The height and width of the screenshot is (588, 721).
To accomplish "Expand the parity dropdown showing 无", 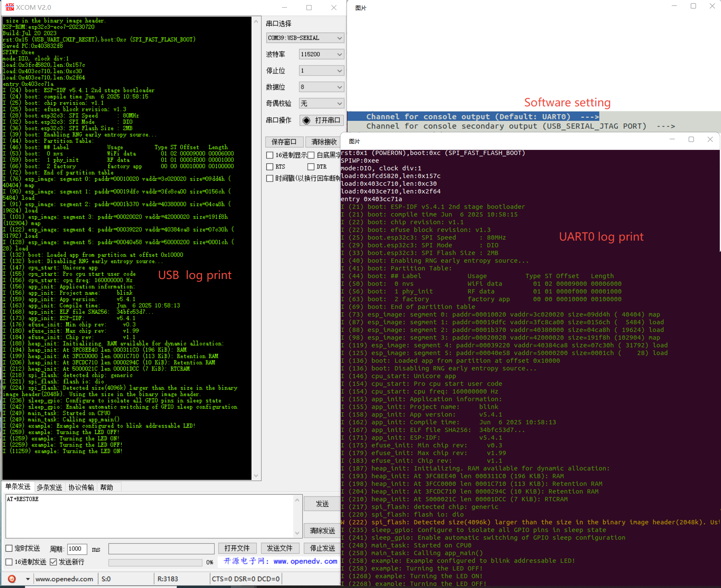I will pyautogui.click(x=321, y=103).
